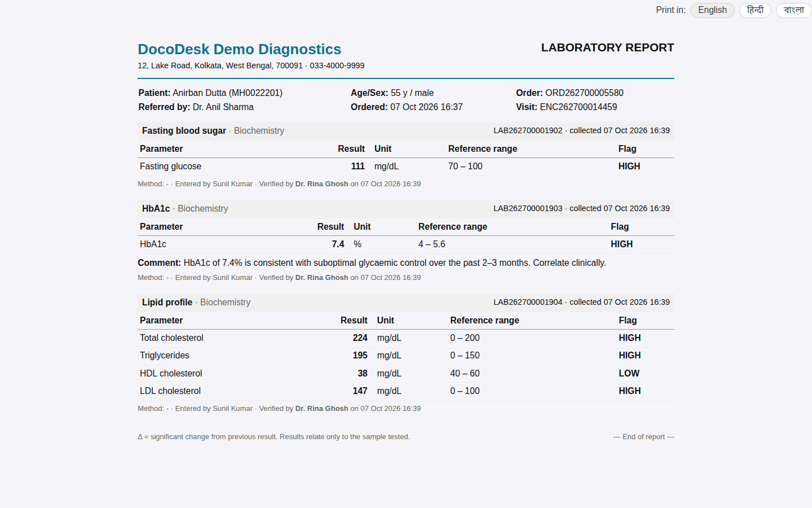812x508 pixels.
Task: Select patient name Anirban Dutta (MH0022201)
Action: [227, 93]
